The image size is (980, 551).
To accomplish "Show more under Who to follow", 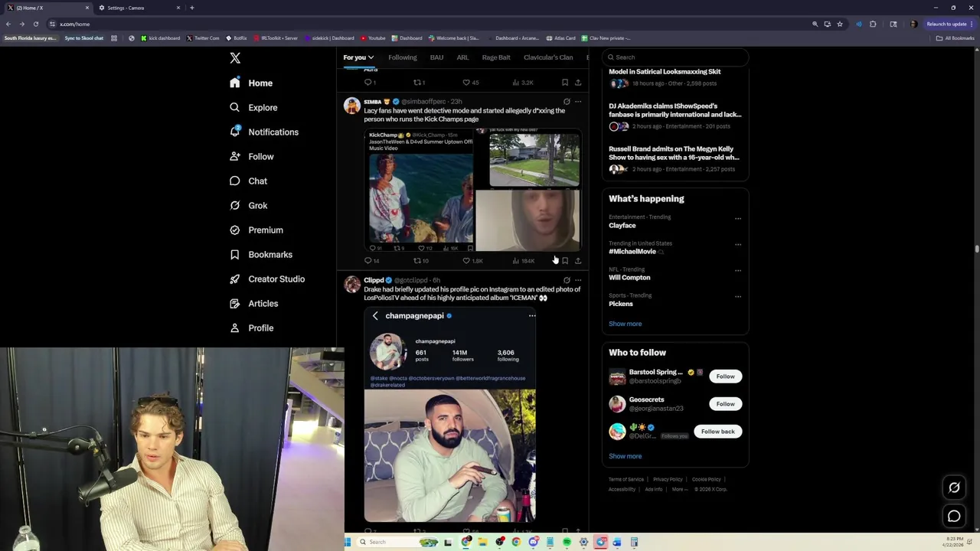I will click(625, 456).
